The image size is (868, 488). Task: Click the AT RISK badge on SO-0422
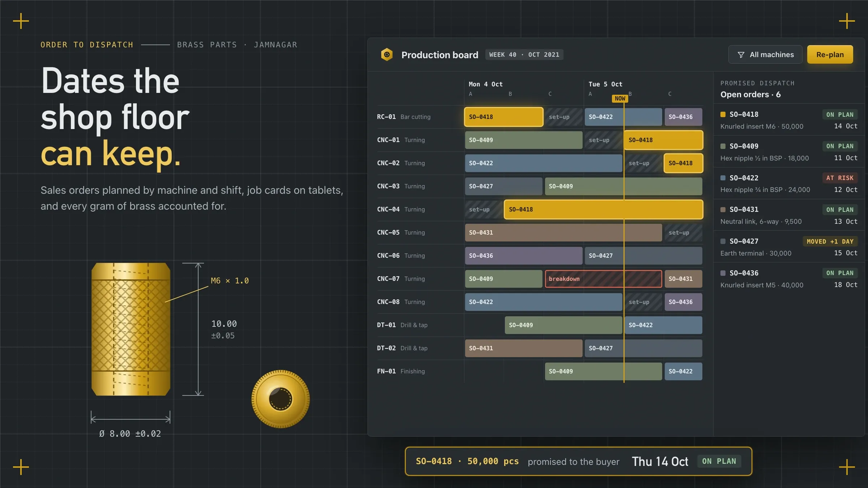click(x=840, y=178)
